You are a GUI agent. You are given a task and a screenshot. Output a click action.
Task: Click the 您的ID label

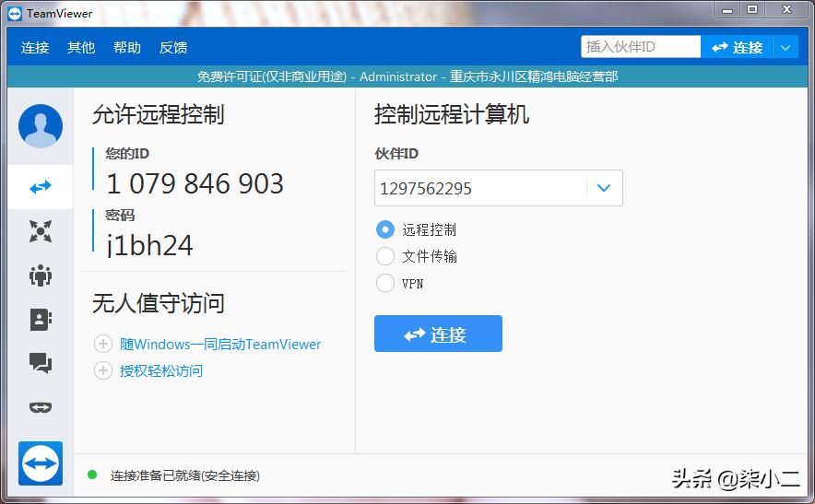coord(127,153)
